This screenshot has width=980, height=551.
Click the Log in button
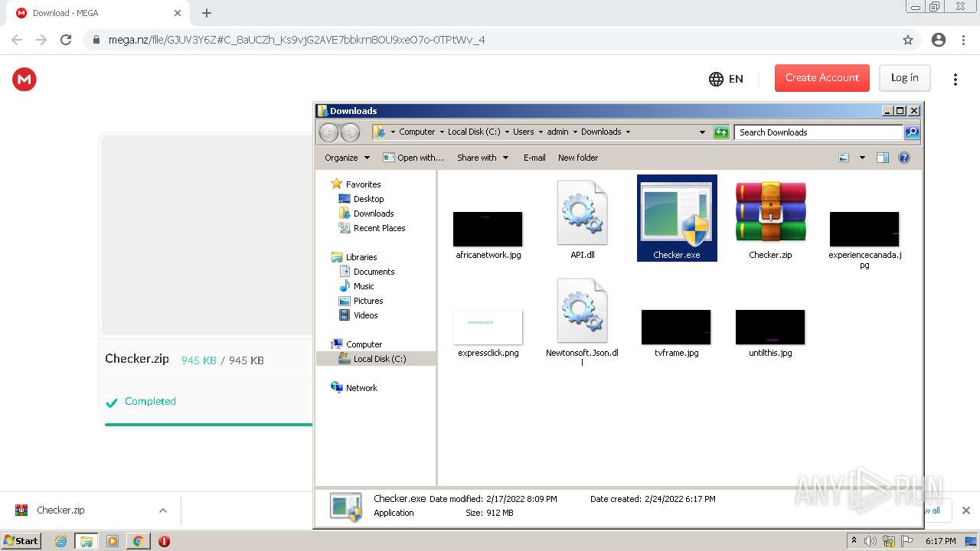[904, 78]
